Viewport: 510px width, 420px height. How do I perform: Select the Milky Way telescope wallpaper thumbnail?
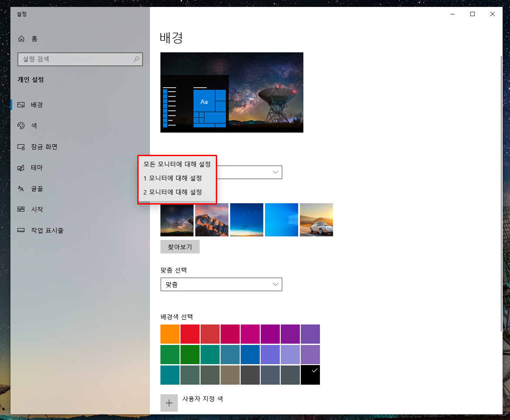(177, 220)
